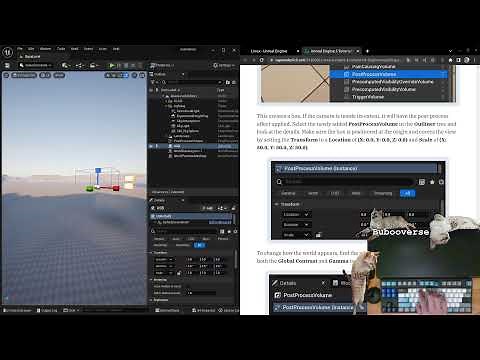Toggle the scale lock in Transform
Viewport: 480px width, 360px height.
[x=179, y=273]
